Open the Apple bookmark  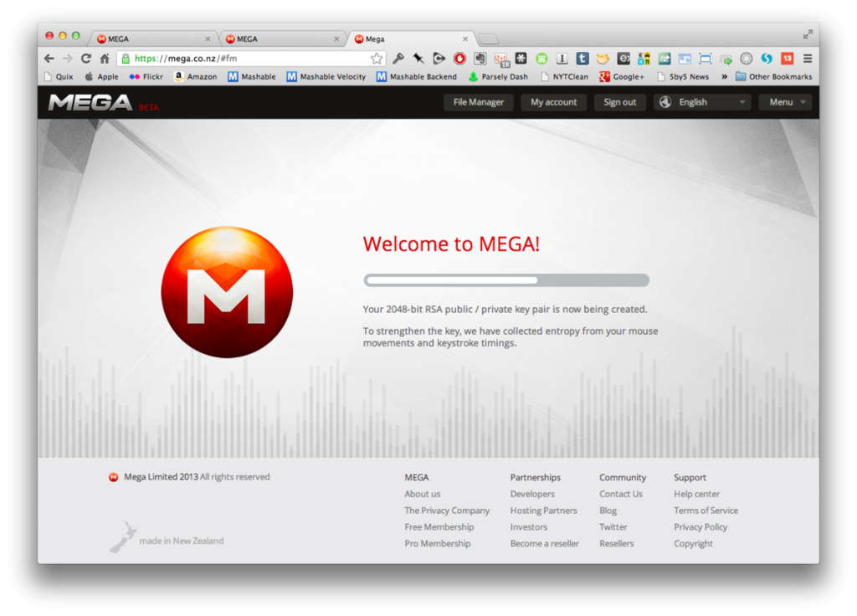(x=101, y=76)
